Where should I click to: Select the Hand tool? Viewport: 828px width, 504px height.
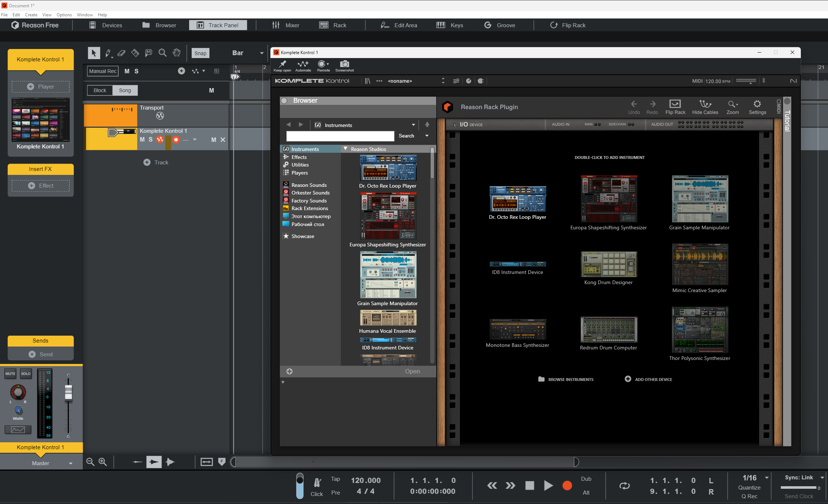(x=176, y=53)
